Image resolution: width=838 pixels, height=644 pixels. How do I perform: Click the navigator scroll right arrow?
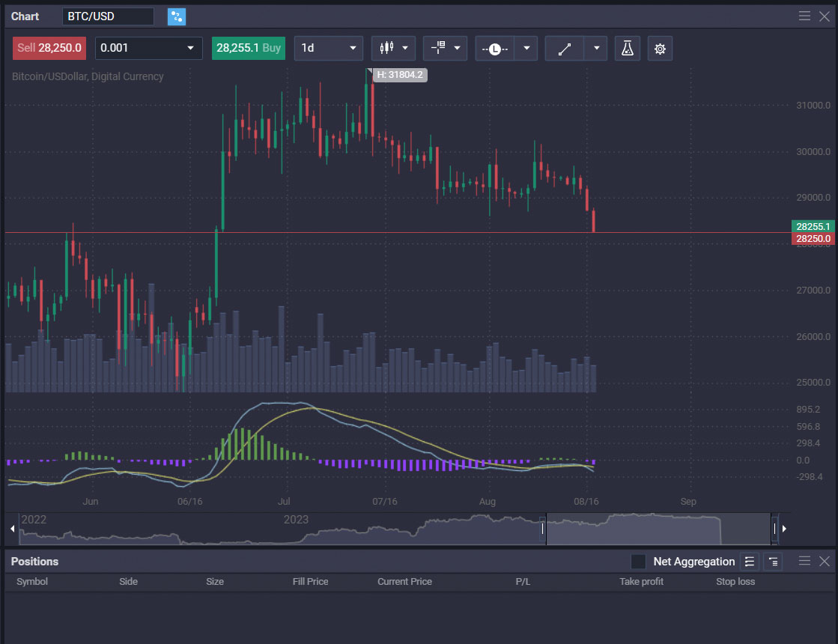[x=785, y=529]
